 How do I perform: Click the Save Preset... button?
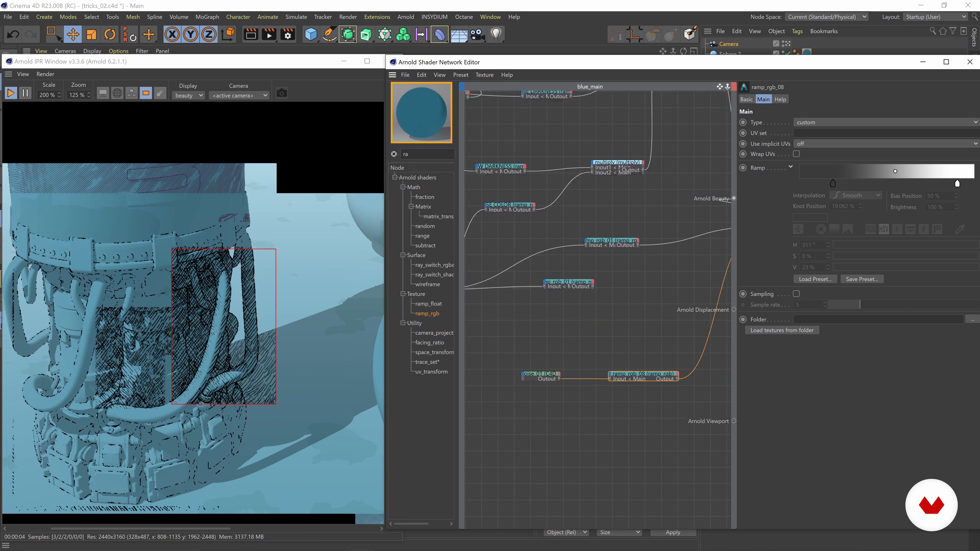(x=862, y=279)
